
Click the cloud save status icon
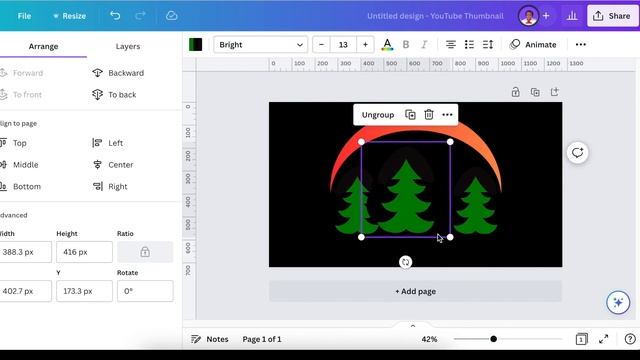[x=171, y=16]
